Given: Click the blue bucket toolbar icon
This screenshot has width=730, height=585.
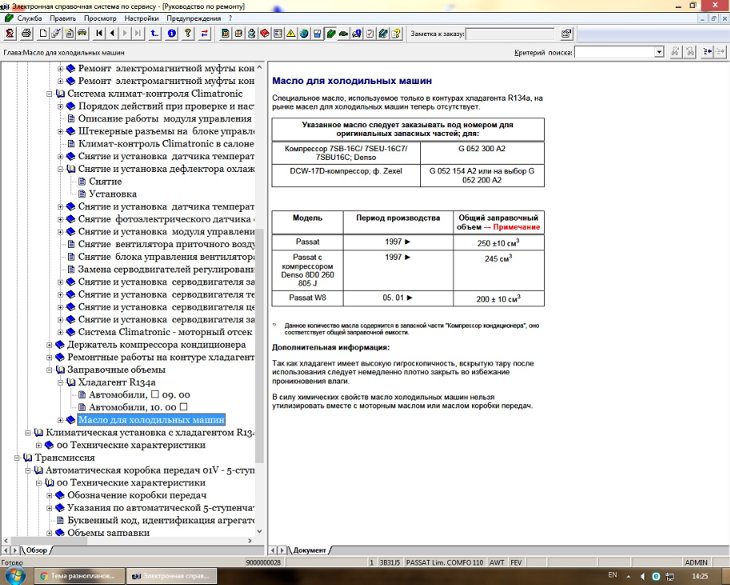Looking at the screenshot, I should [317, 34].
